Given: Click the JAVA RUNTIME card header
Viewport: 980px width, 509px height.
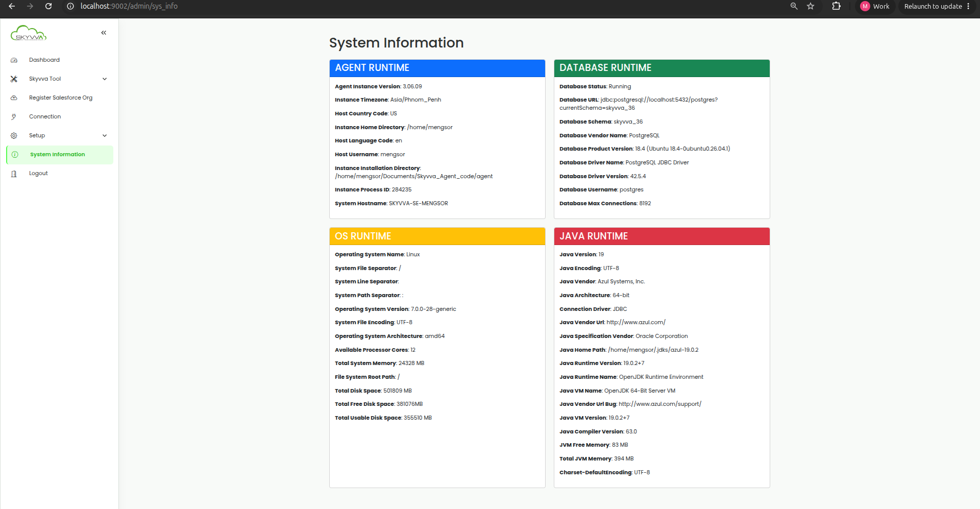Looking at the screenshot, I should click(x=662, y=236).
